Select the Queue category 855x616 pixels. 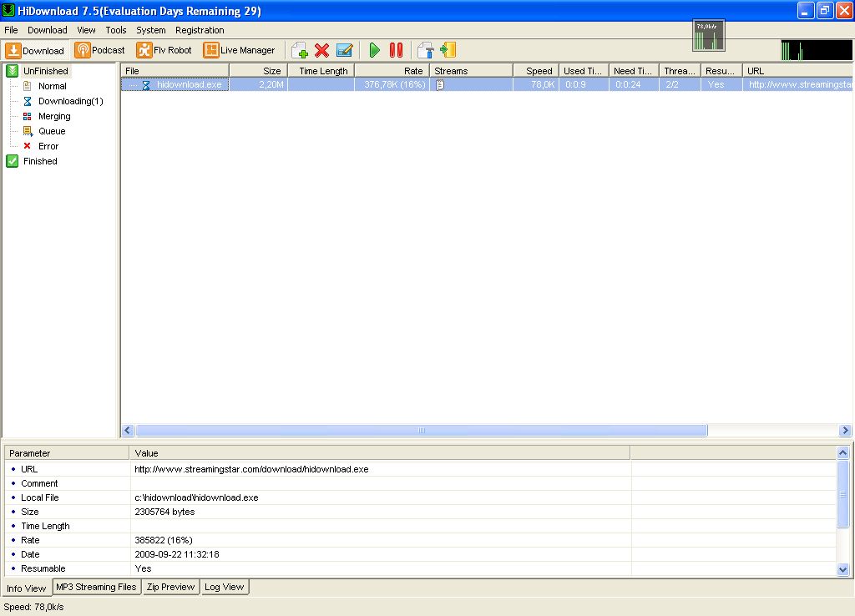53,131
